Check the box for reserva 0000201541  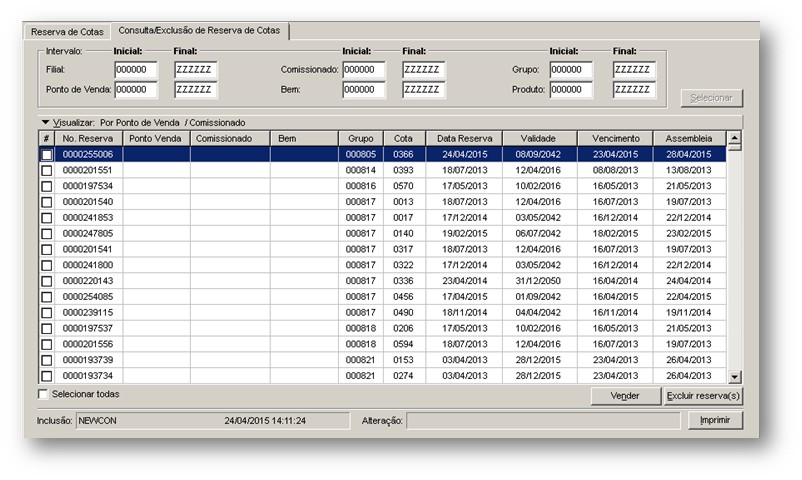[x=47, y=250]
